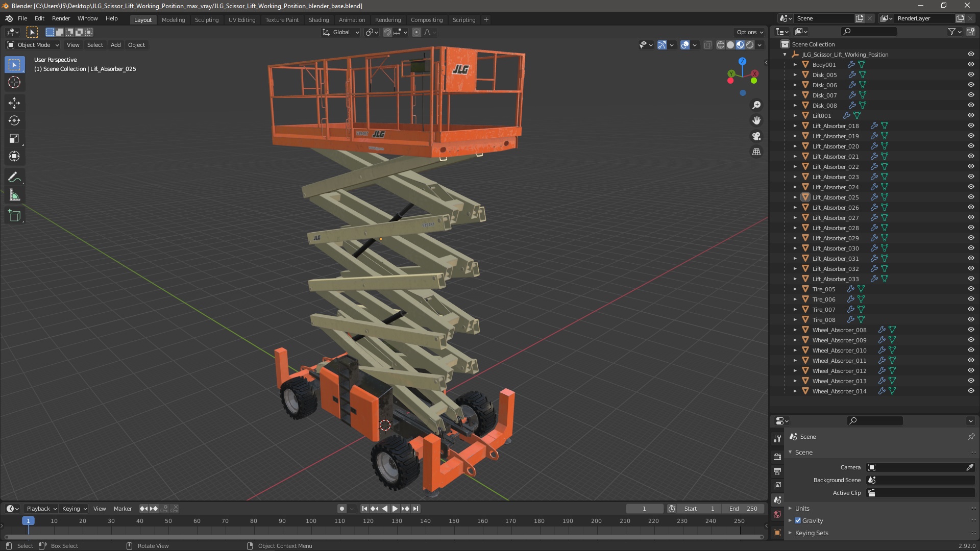Play the animation forward
The width and height of the screenshot is (980, 551).
pos(395,509)
